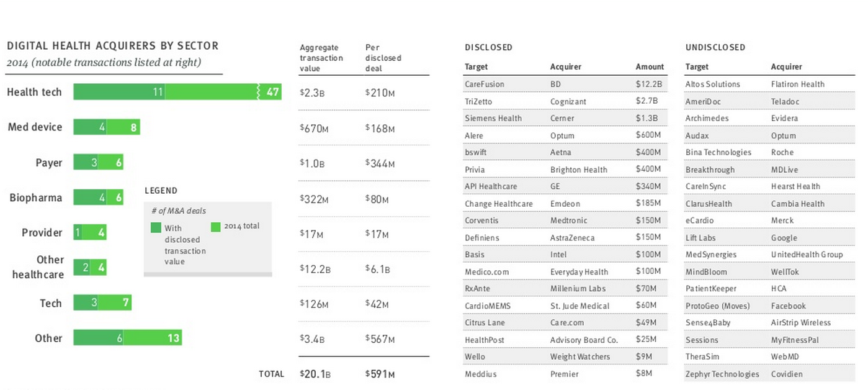
Task: Click the Med device bar segment
Action: (107, 127)
